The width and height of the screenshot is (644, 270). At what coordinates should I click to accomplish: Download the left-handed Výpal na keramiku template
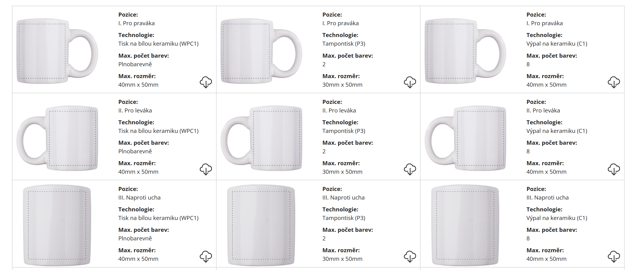[614, 169]
